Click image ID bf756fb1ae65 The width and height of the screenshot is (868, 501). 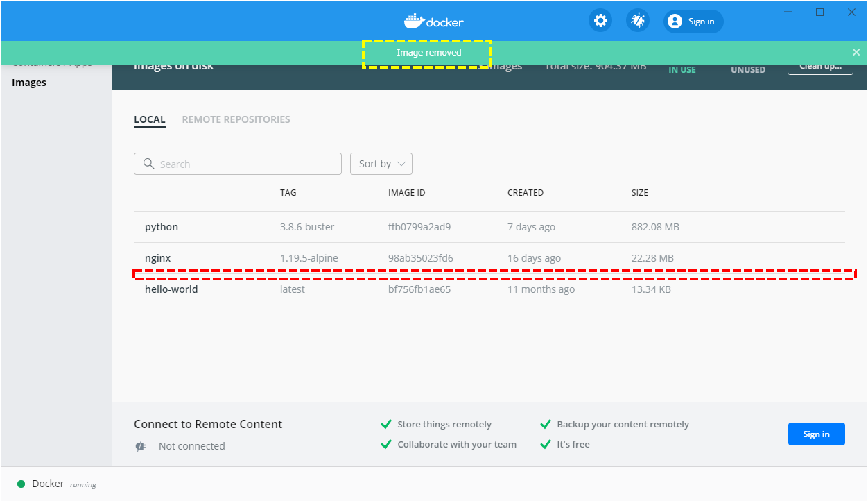point(419,289)
